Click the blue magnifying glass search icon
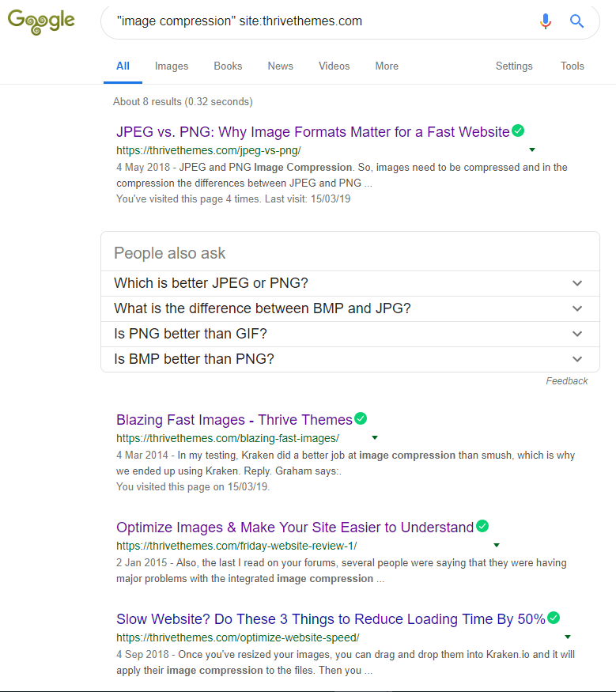The image size is (616, 692). 577,21
